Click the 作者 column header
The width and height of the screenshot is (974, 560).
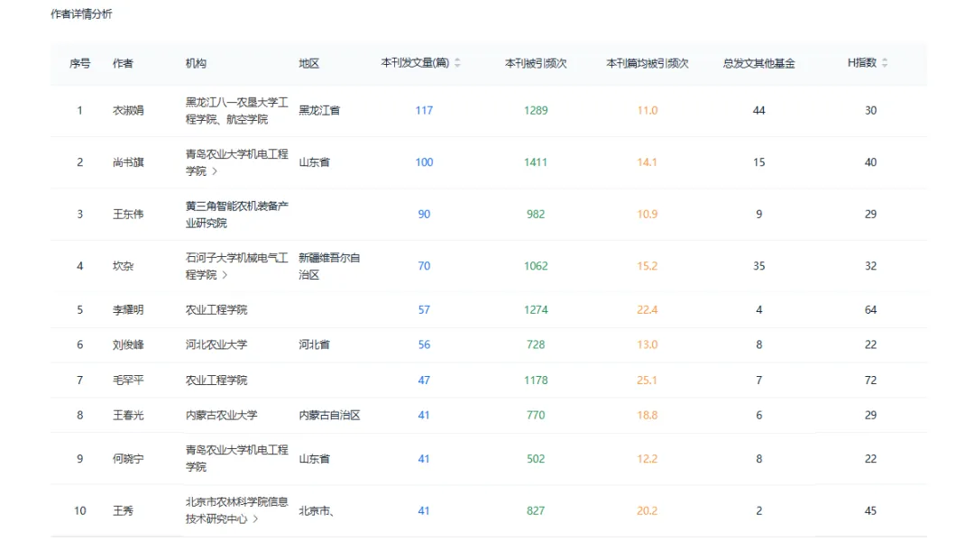point(123,63)
